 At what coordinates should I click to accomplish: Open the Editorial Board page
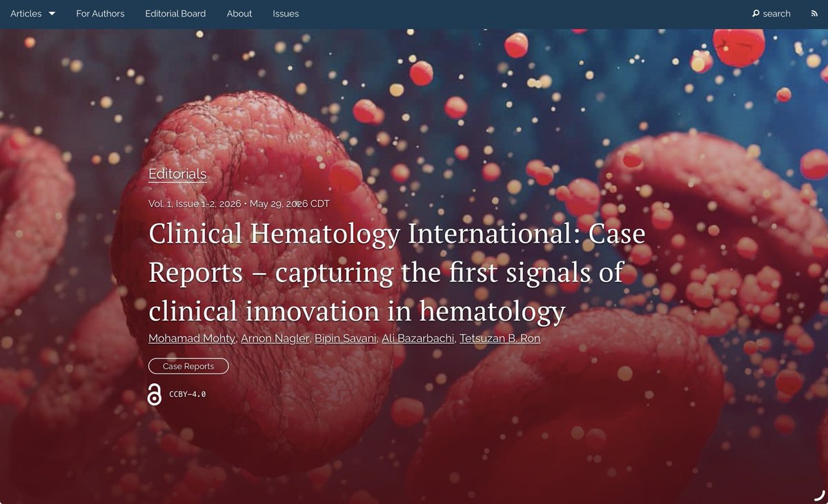coord(175,14)
